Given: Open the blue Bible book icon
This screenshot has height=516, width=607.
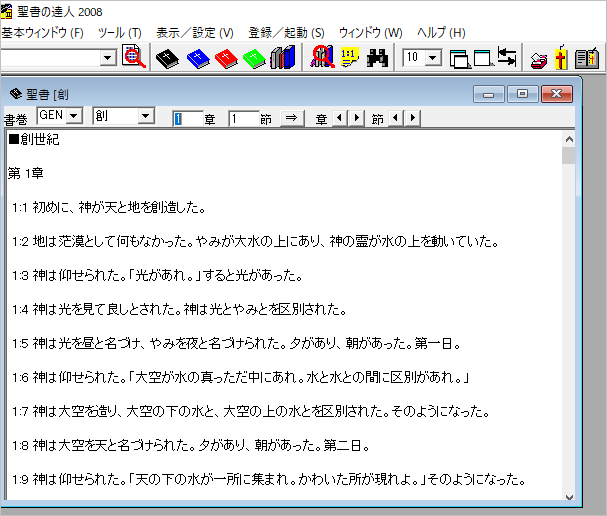Looking at the screenshot, I should coord(198,58).
